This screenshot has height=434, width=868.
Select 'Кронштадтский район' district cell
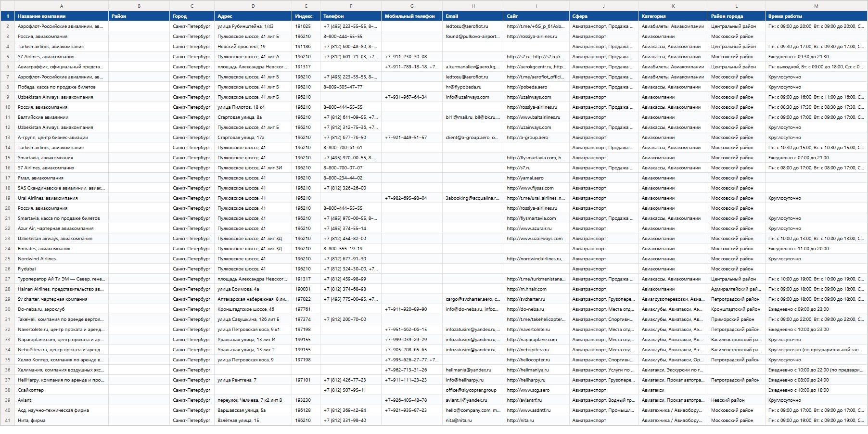tap(737, 309)
